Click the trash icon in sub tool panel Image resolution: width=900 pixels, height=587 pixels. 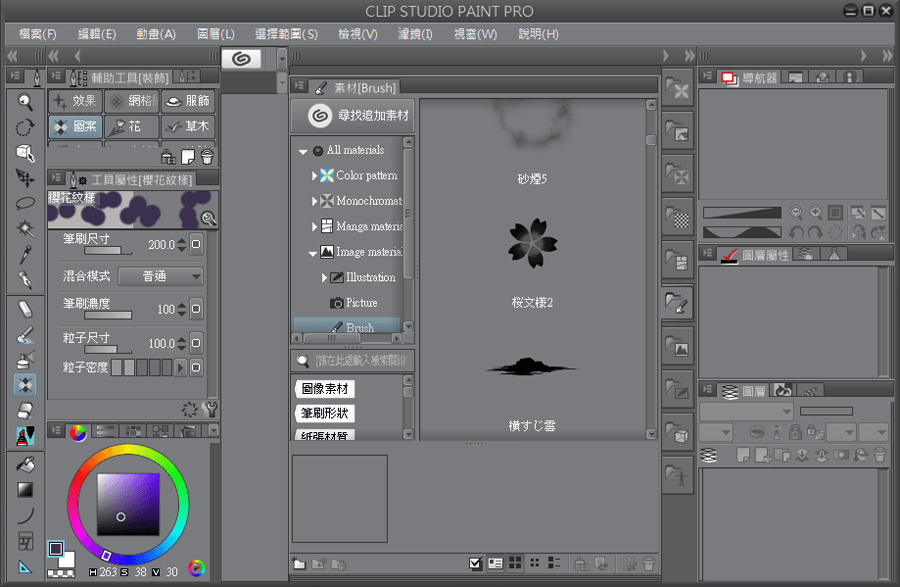(207, 157)
